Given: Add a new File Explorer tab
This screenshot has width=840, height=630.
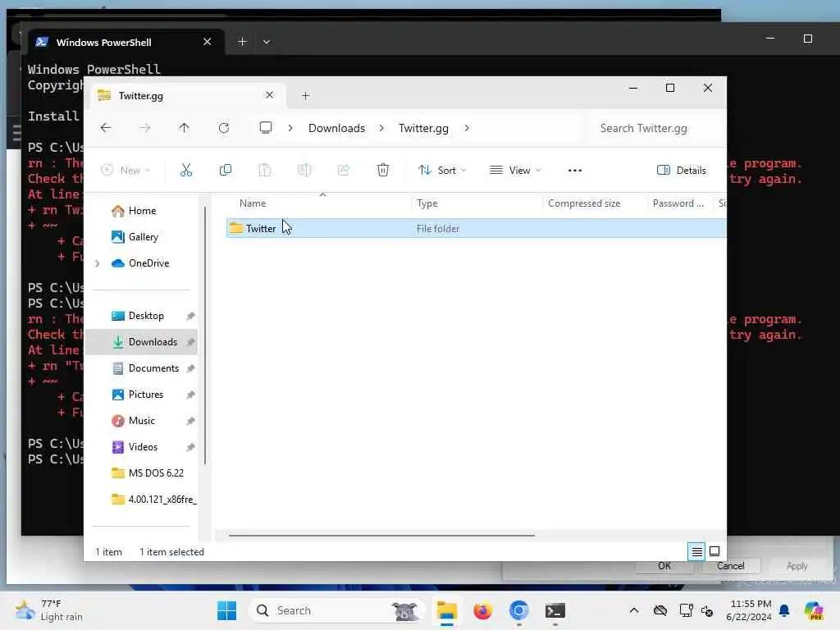Looking at the screenshot, I should (305, 96).
